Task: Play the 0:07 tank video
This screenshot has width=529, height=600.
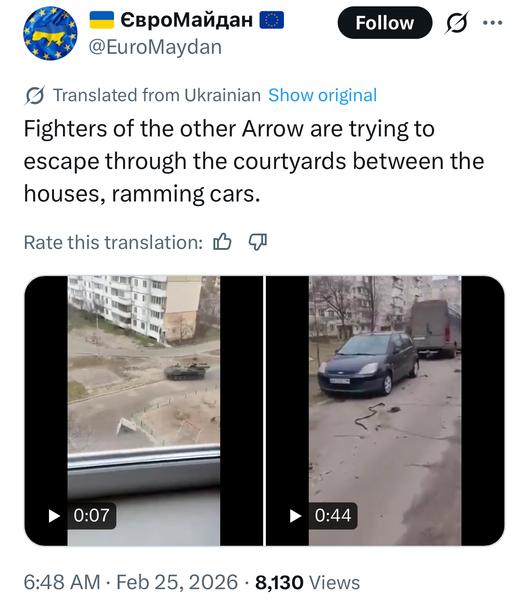Action: click(x=54, y=516)
